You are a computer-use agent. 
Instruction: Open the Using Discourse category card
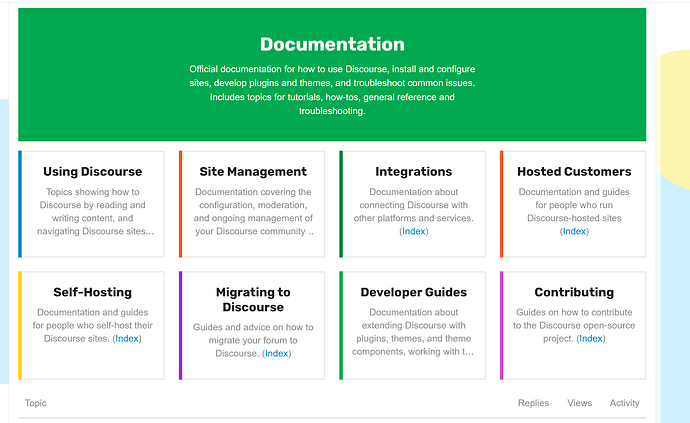pos(92,204)
